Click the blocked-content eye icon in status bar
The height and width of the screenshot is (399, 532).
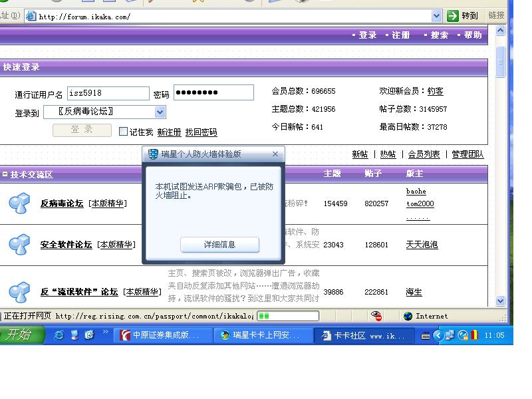tap(376, 316)
